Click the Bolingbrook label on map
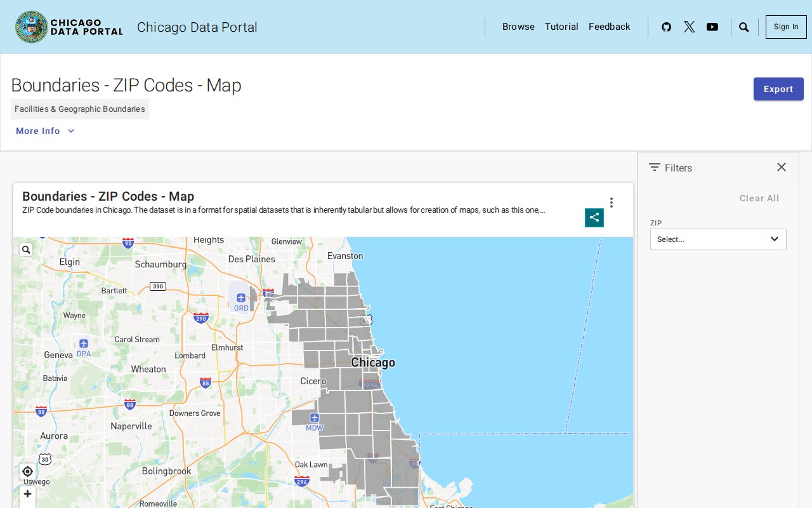The height and width of the screenshot is (508, 812). [x=167, y=471]
